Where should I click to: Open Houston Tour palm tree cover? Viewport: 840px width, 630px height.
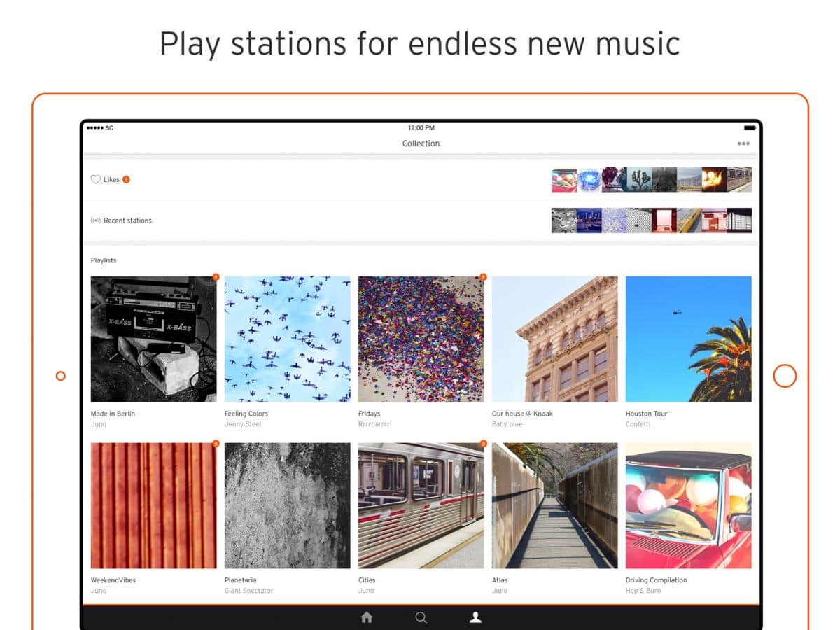point(688,339)
